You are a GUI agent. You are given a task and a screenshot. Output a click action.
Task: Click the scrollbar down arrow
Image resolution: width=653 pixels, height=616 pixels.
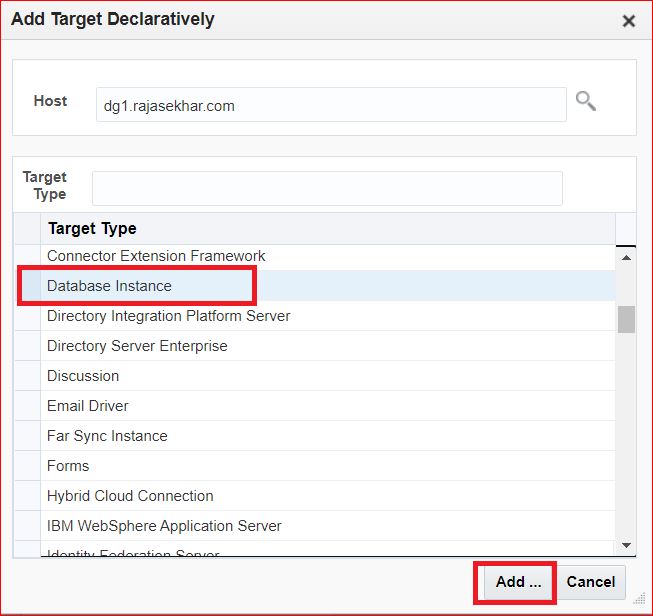pyautogui.click(x=626, y=546)
